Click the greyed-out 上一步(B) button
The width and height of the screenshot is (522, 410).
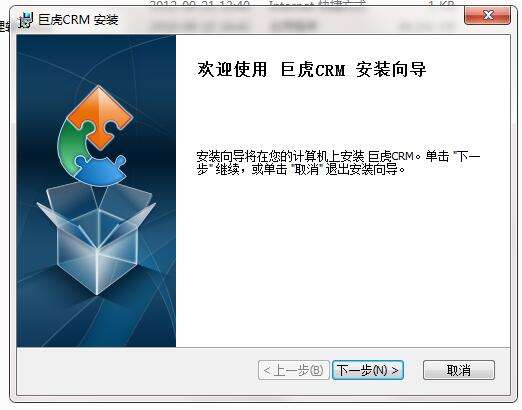tap(294, 370)
